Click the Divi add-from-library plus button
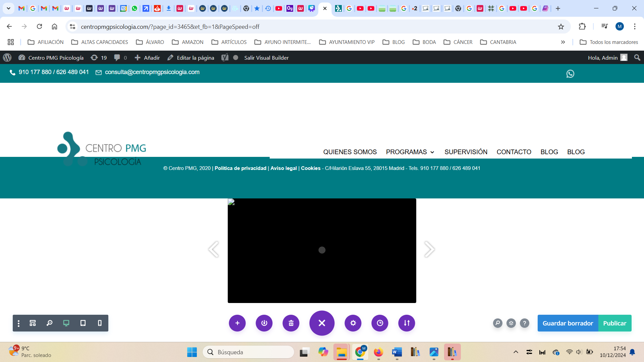Viewport: 644px width, 362px height. tap(237, 323)
